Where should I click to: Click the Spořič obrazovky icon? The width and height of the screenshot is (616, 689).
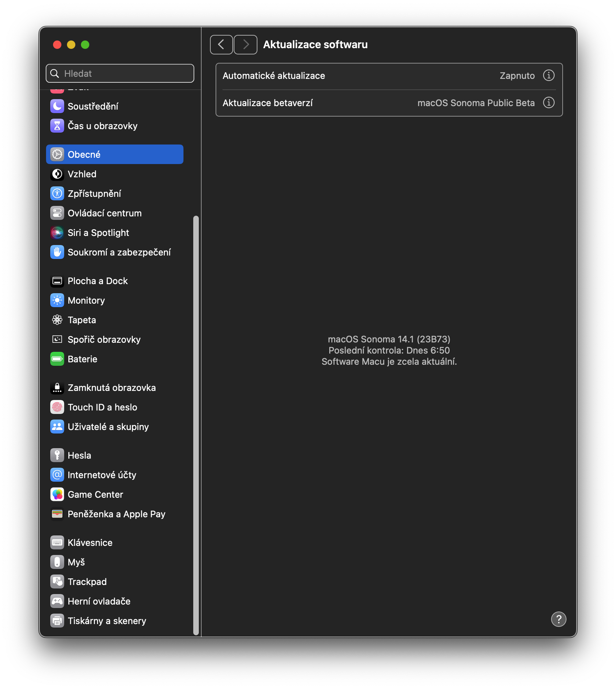57,339
